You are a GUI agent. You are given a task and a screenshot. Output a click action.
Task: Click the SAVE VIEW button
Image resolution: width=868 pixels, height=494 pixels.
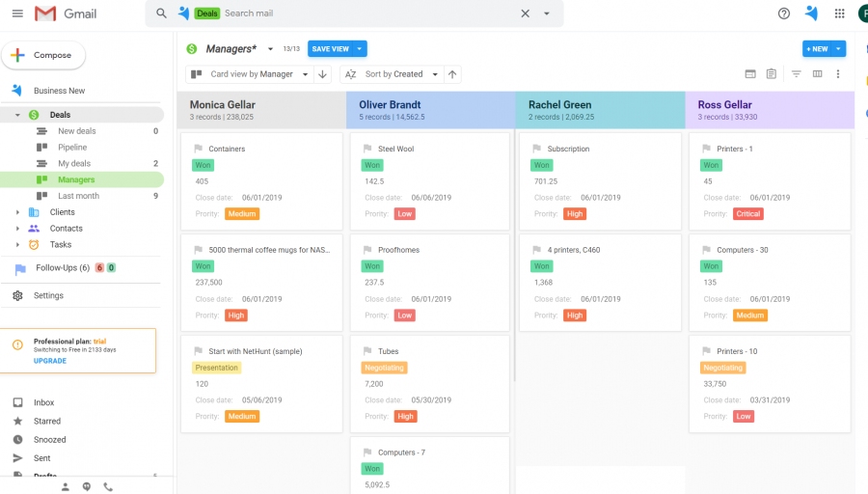(x=331, y=49)
